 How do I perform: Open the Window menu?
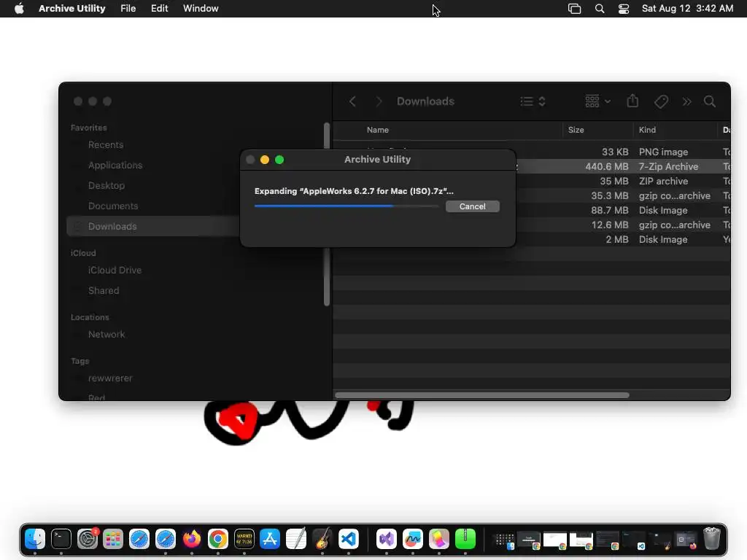(x=201, y=9)
